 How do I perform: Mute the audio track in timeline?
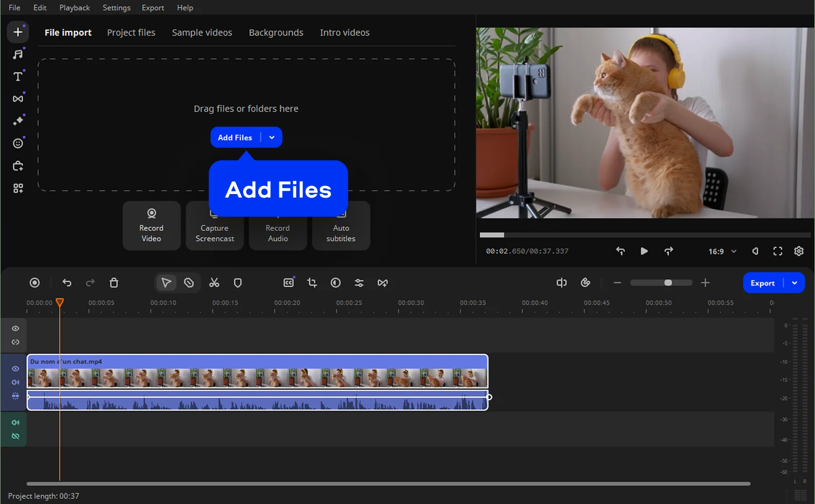point(16,422)
